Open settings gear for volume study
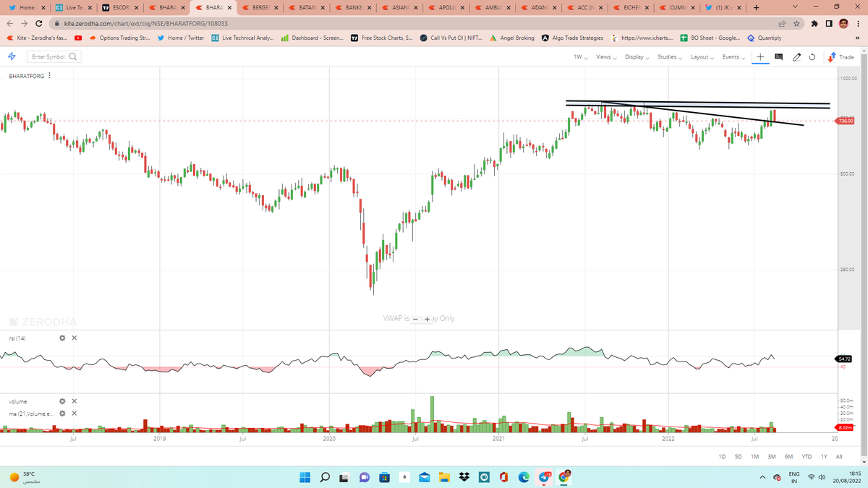This screenshot has height=488, width=868. (62, 401)
